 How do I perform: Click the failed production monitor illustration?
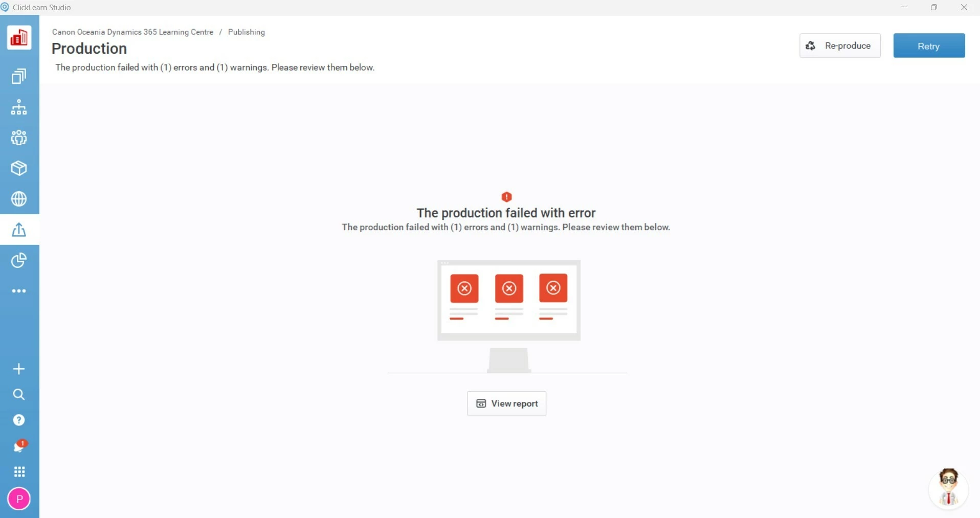coord(508,317)
